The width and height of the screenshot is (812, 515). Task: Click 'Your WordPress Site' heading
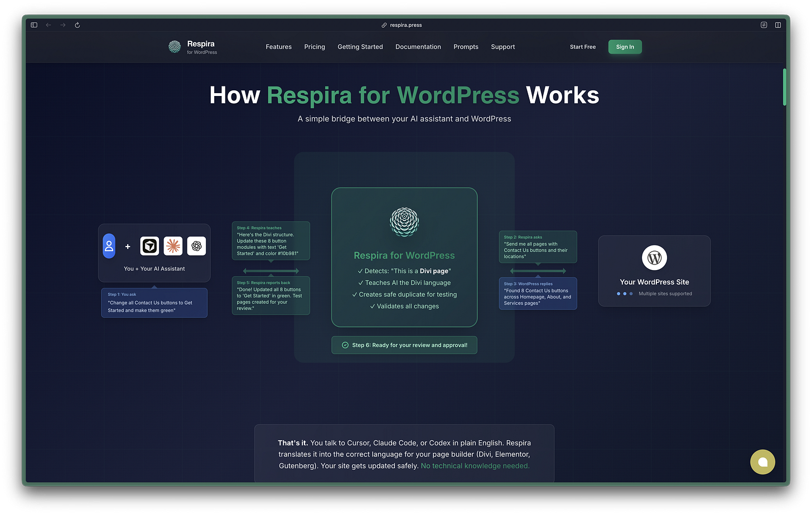[x=655, y=282]
